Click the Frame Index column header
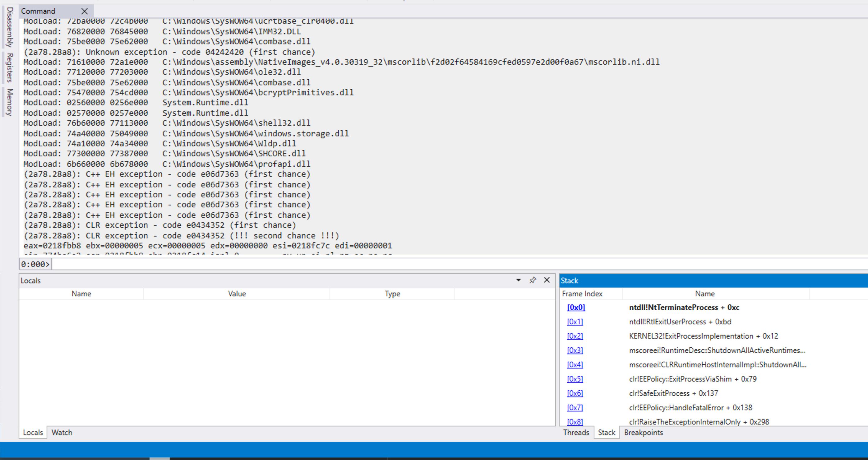This screenshot has width=868, height=460. (582, 294)
